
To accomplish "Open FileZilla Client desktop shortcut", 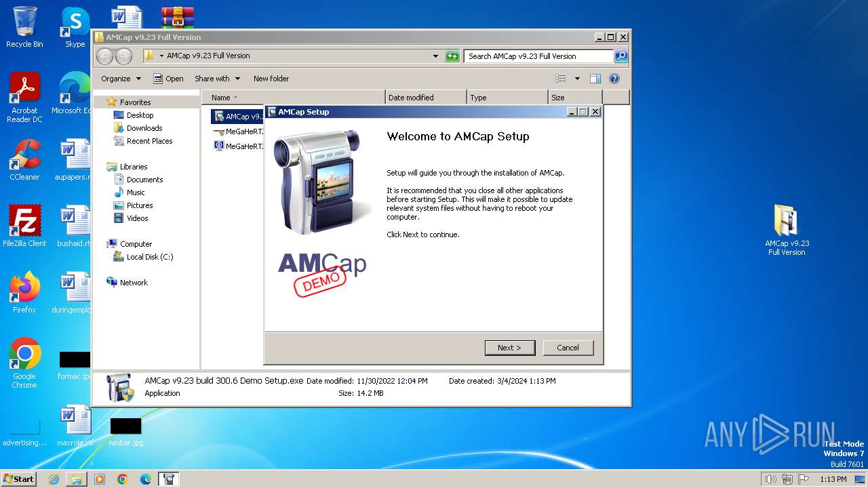I will tap(24, 226).
